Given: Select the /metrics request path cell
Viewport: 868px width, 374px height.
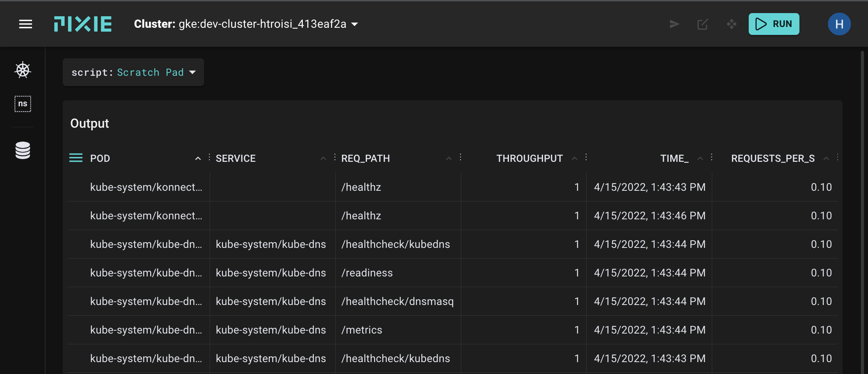Looking at the screenshot, I should click(x=361, y=330).
